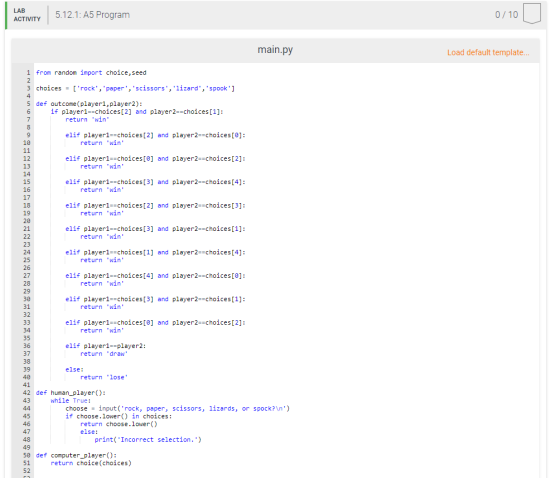Click the return 'win' on line 34
560x478 pixels.
click(102, 330)
